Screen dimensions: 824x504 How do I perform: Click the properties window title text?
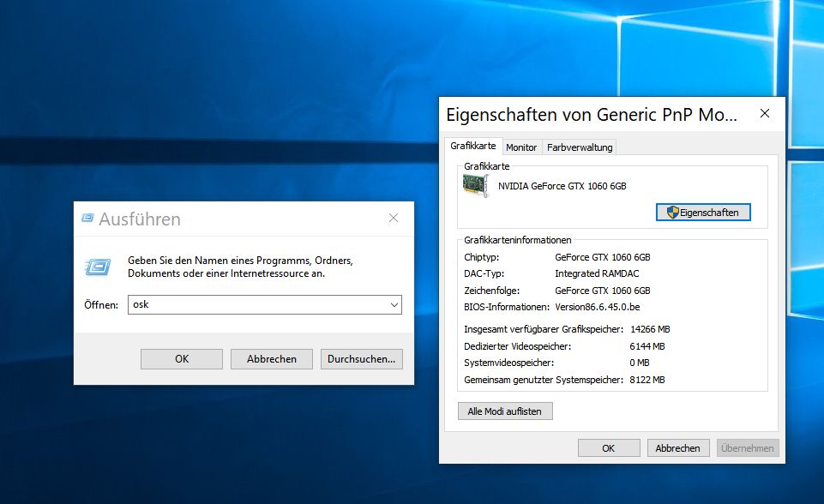tap(591, 115)
